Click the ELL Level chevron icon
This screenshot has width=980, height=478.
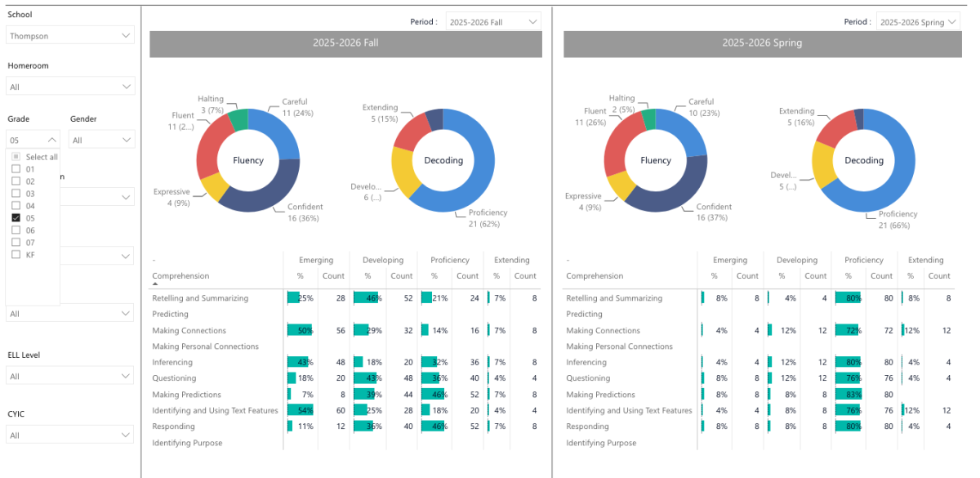point(126,376)
